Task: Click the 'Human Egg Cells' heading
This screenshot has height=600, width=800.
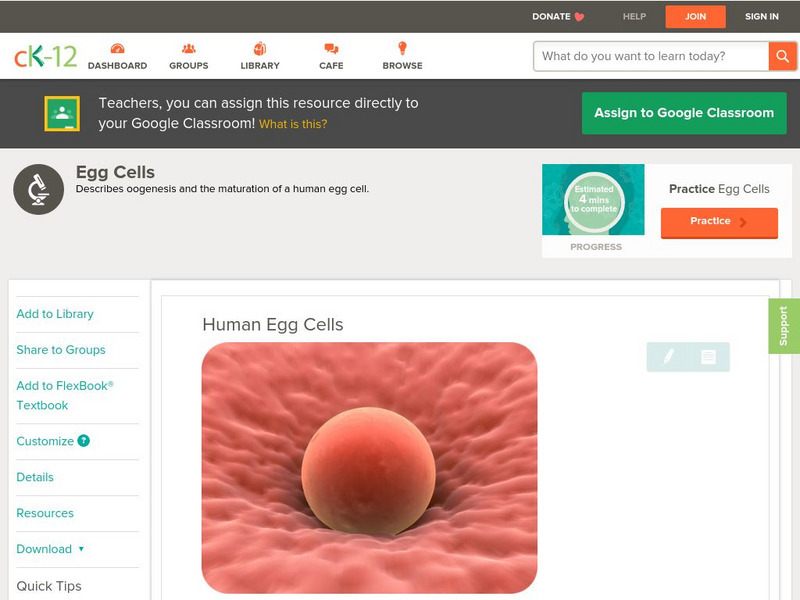Action: coord(273,324)
